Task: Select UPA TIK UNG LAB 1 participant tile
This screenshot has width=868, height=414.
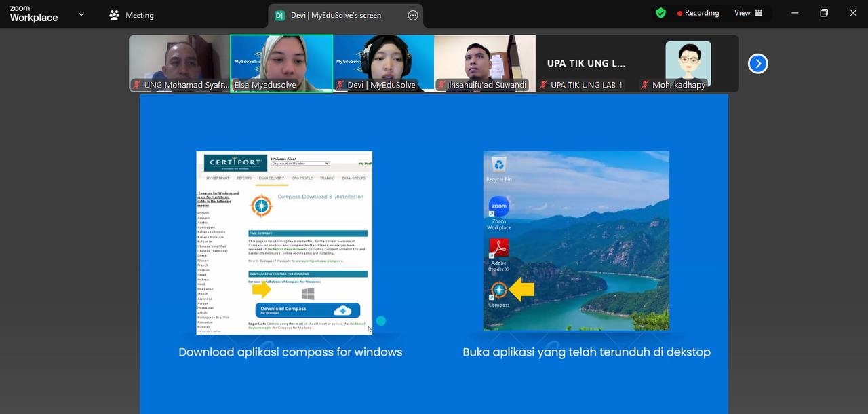Action: coord(587,63)
